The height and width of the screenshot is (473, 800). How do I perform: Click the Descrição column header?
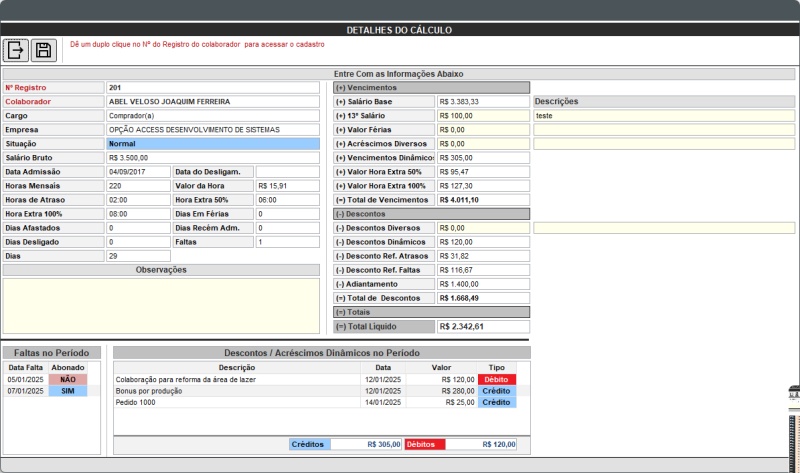point(236,367)
